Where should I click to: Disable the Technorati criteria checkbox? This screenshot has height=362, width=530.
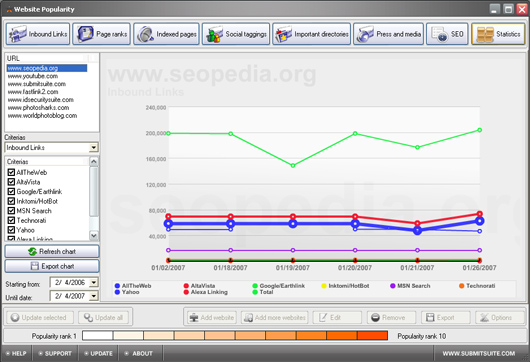click(x=11, y=220)
